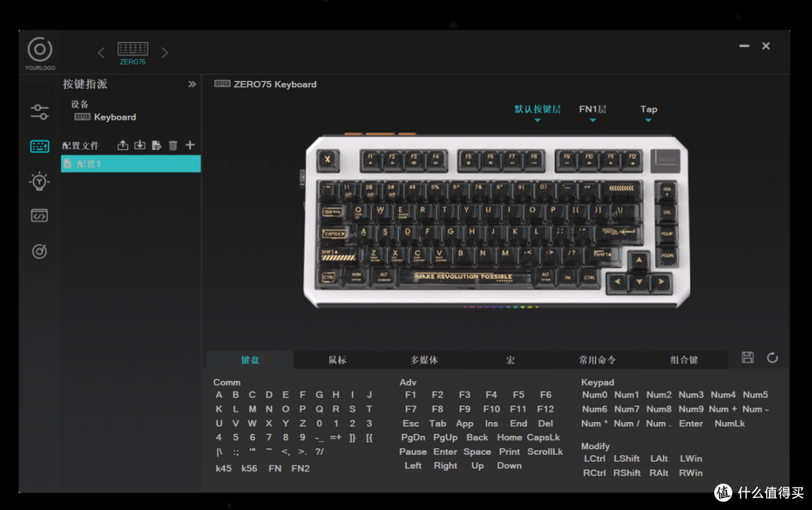
Task: Click the import profile download icon
Action: [140, 145]
